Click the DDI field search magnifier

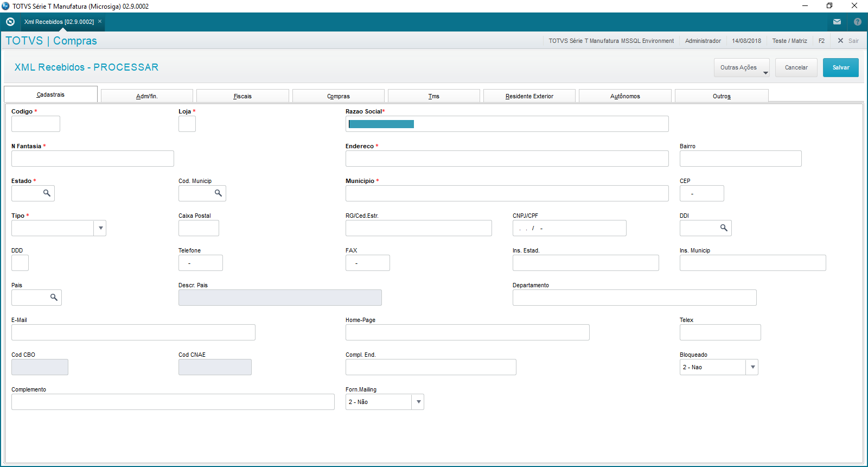[x=724, y=228]
